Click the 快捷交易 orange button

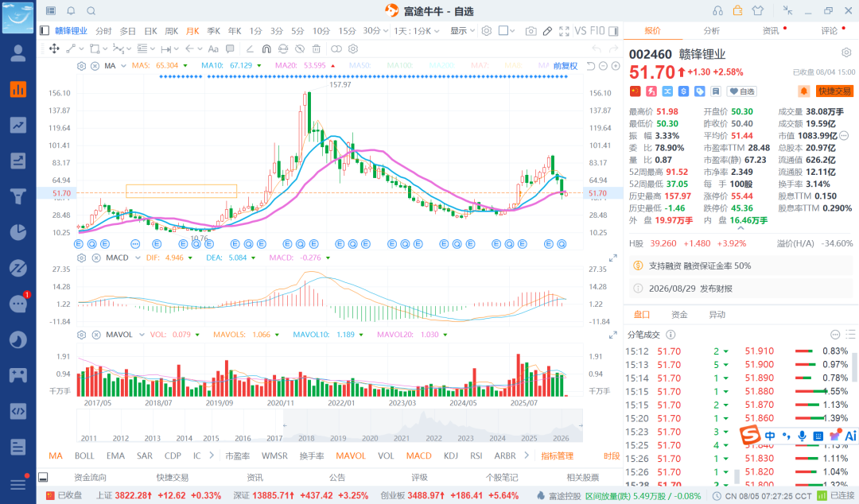pos(835,91)
